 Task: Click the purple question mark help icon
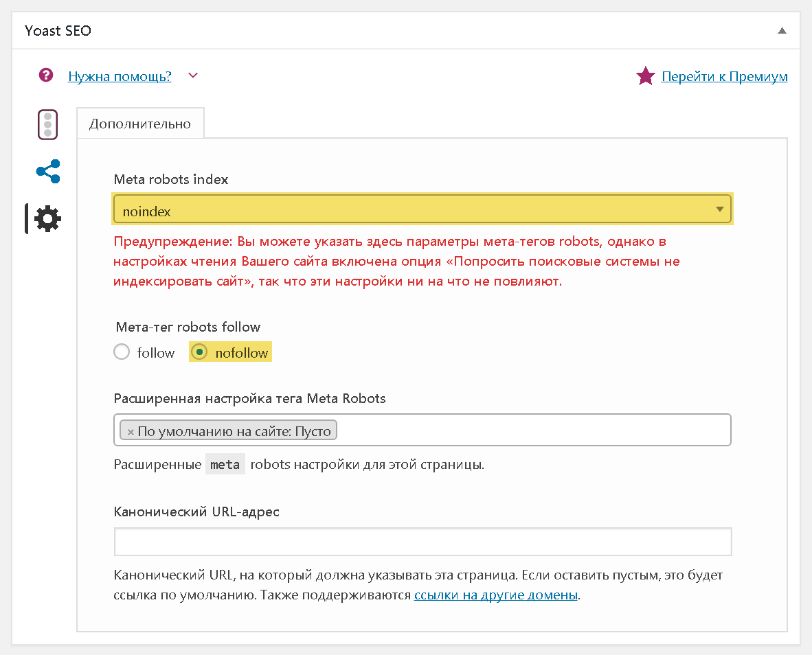pyautogui.click(x=46, y=76)
